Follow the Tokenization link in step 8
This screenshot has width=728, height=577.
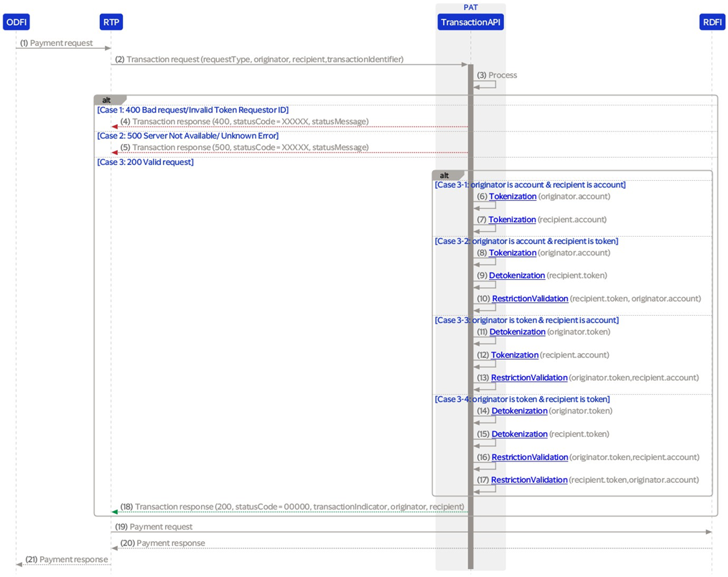click(513, 253)
